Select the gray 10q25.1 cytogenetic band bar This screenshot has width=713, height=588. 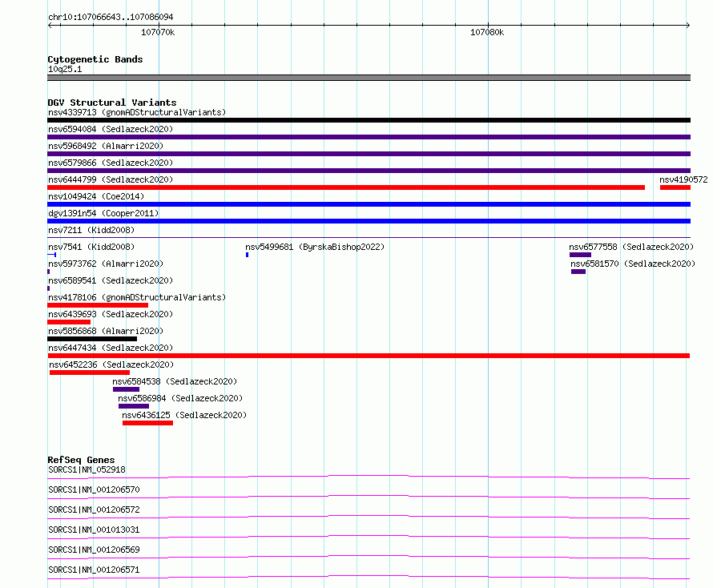coord(369,78)
